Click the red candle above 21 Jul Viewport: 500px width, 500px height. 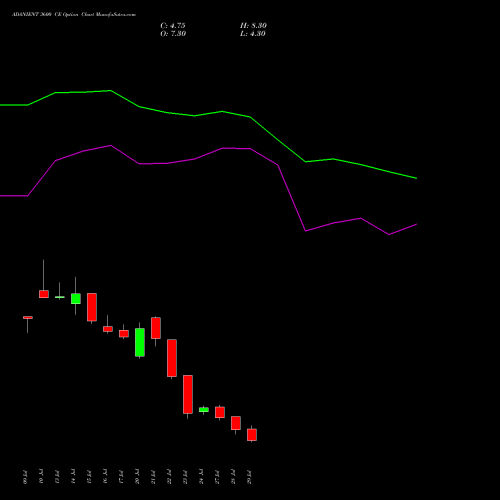156,328
